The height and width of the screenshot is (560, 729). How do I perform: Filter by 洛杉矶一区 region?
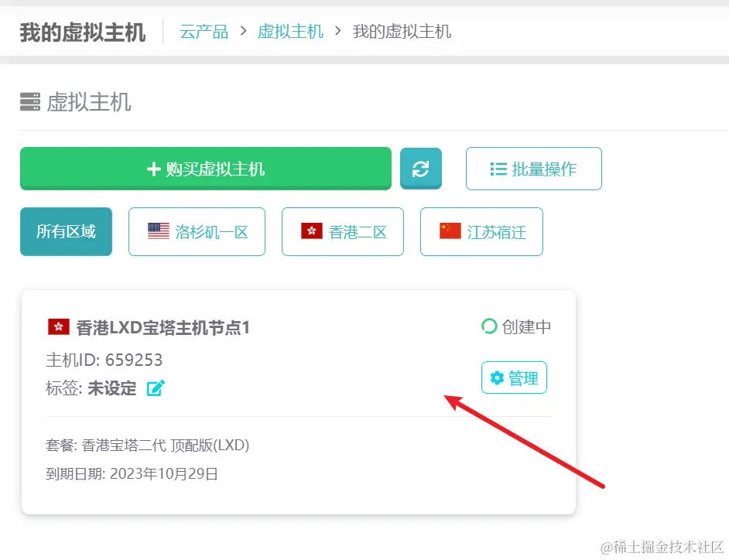197,231
